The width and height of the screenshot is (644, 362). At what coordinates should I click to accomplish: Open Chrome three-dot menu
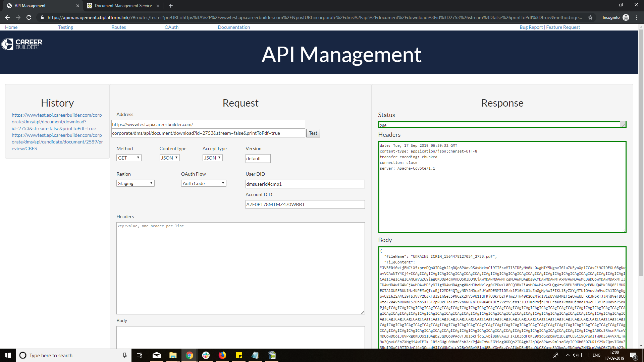coord(637,17)
